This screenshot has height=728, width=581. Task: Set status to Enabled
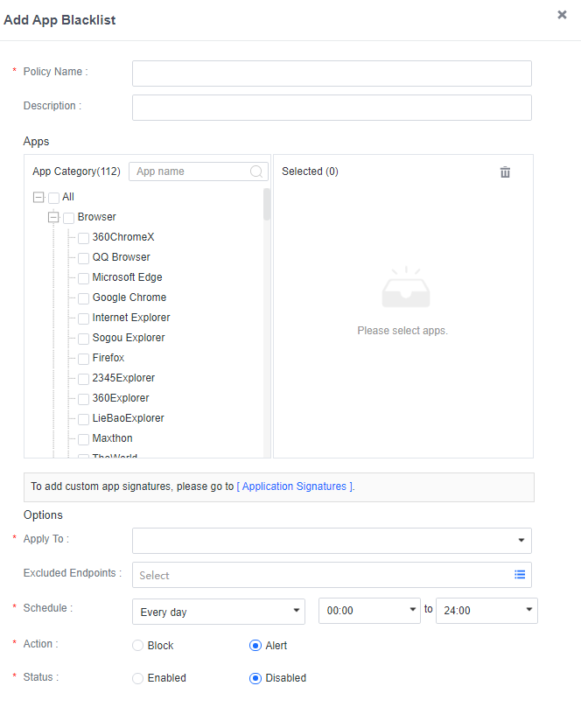tap(137, 678)
